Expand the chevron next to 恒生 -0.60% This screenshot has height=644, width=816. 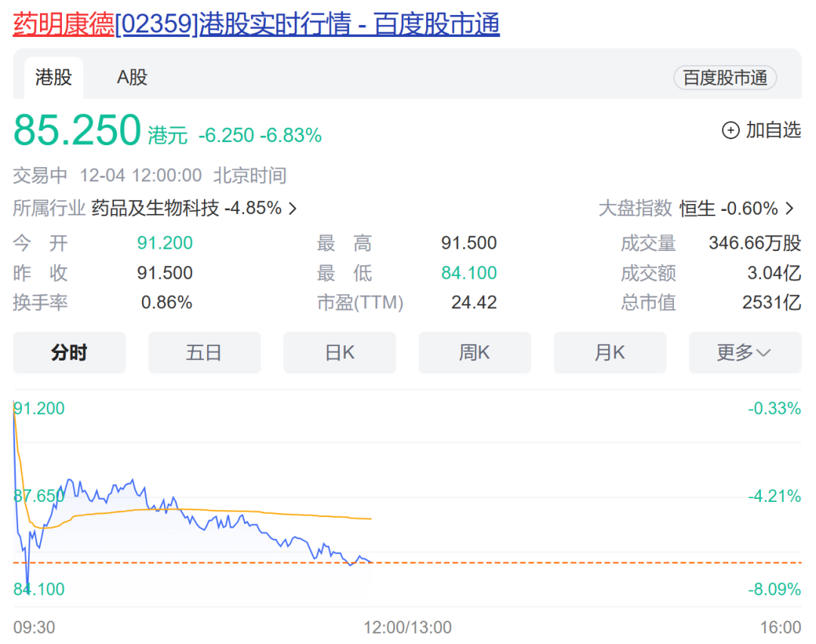click(x=790, y=209)
